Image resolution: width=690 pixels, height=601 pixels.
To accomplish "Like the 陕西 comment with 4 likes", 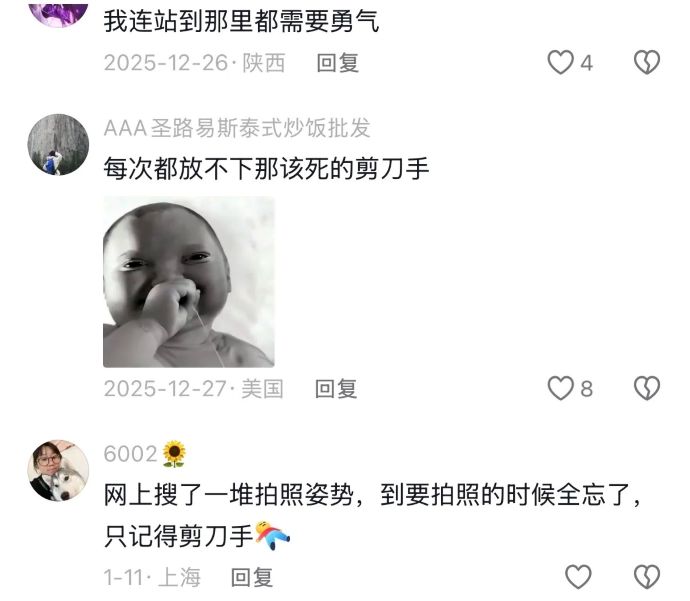I will coord(560,62).
